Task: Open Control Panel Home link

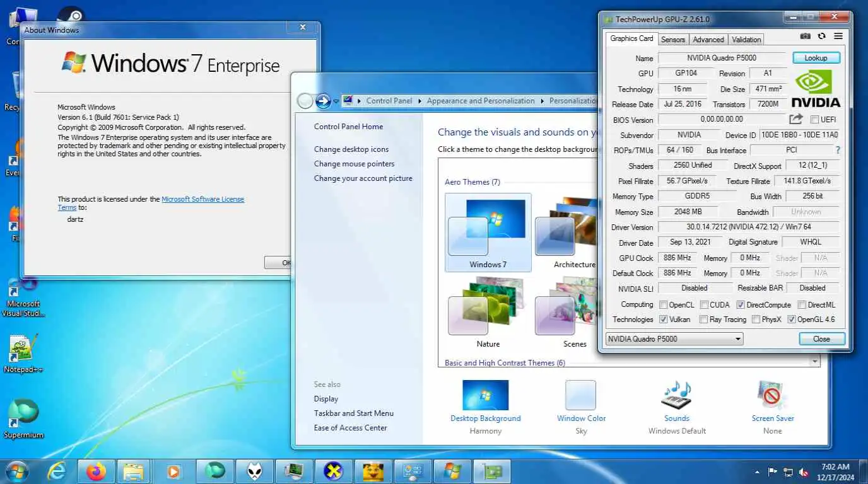Action: pos(348,127)
